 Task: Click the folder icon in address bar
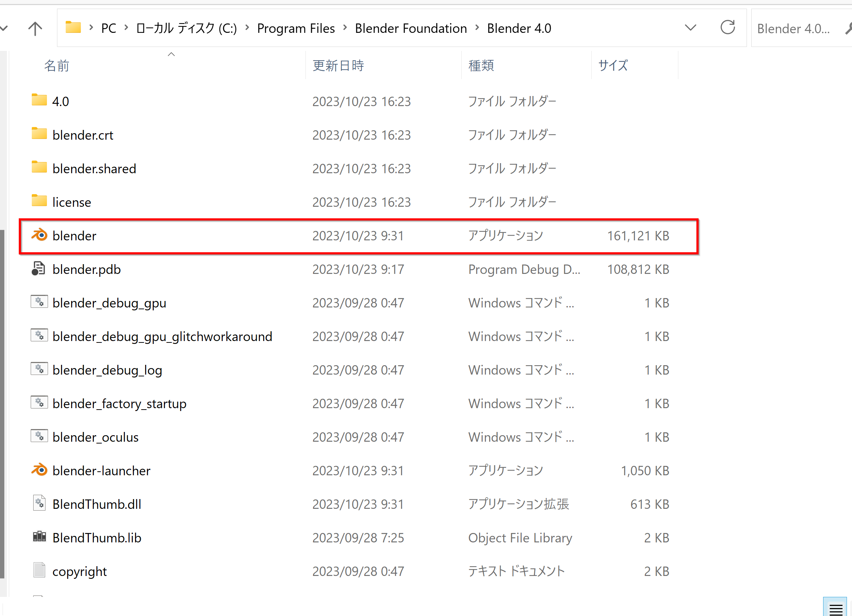[73, 27]
